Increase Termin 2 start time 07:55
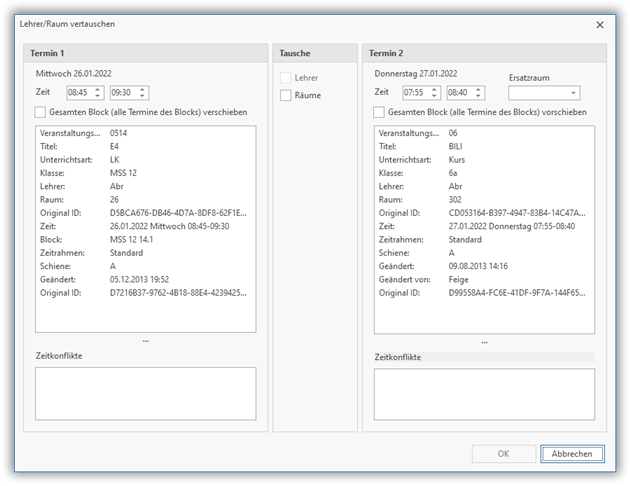 coord(436,89)
